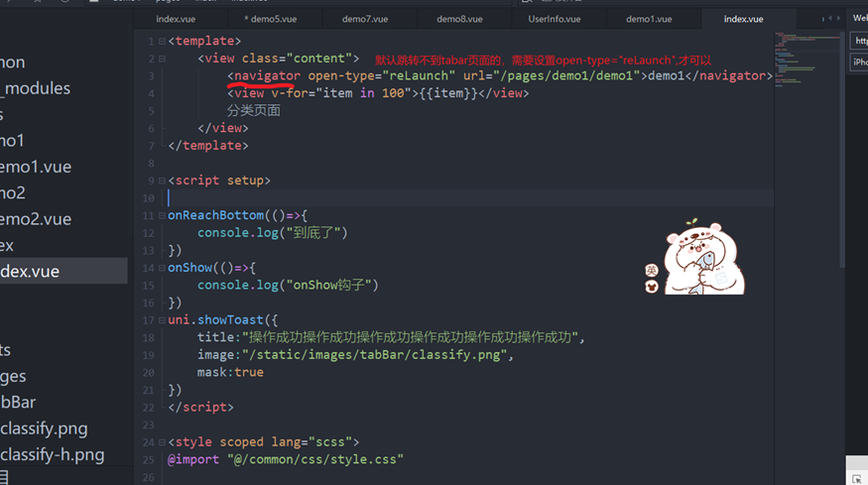Screen dimensions: 868x485
Task: Click the closing template tag on line 7
Action: tap(208, 146)
